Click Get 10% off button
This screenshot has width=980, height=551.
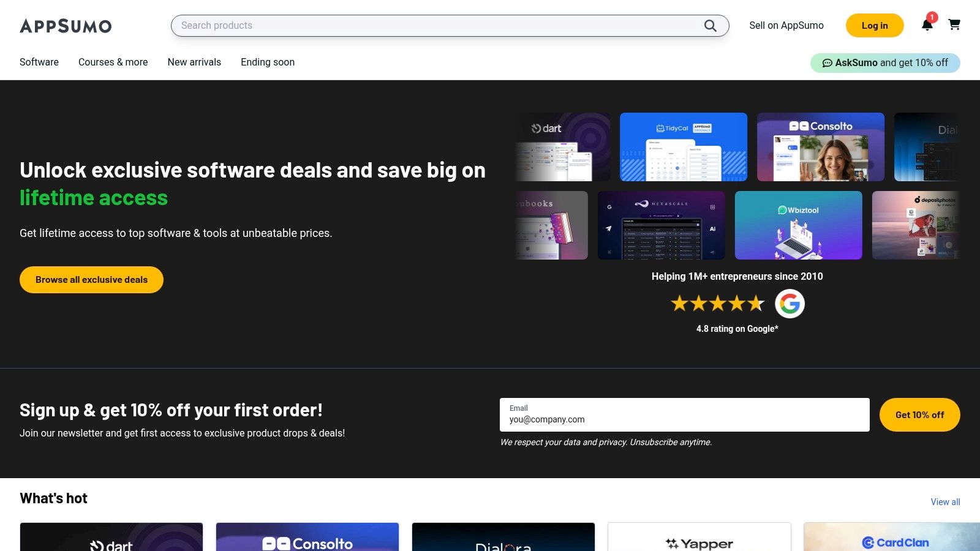[x=919, y=414]
